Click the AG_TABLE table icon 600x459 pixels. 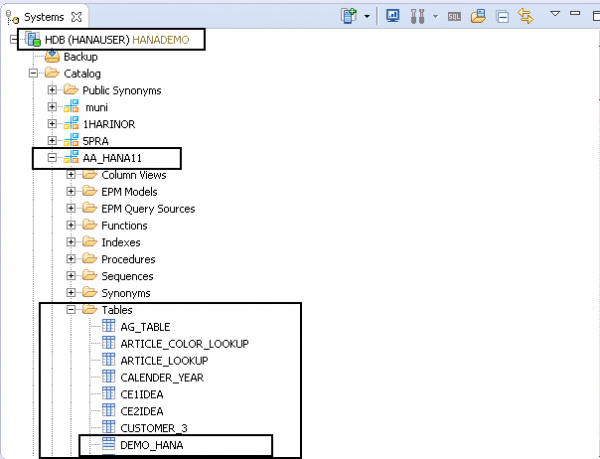(108, 326)
